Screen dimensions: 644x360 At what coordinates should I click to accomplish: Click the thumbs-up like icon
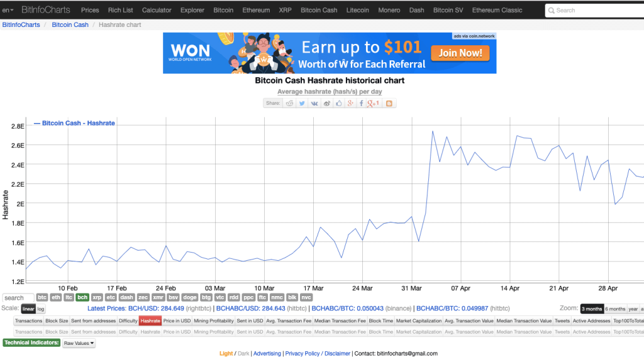pos(338,103)
